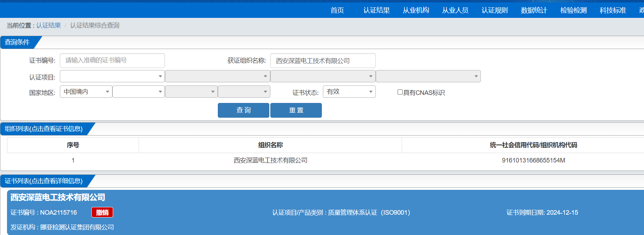Open the 认证规则 navigation menu
Image resolution: width=644 pixels, height=235 pixels.
click(x=494, y=10)
